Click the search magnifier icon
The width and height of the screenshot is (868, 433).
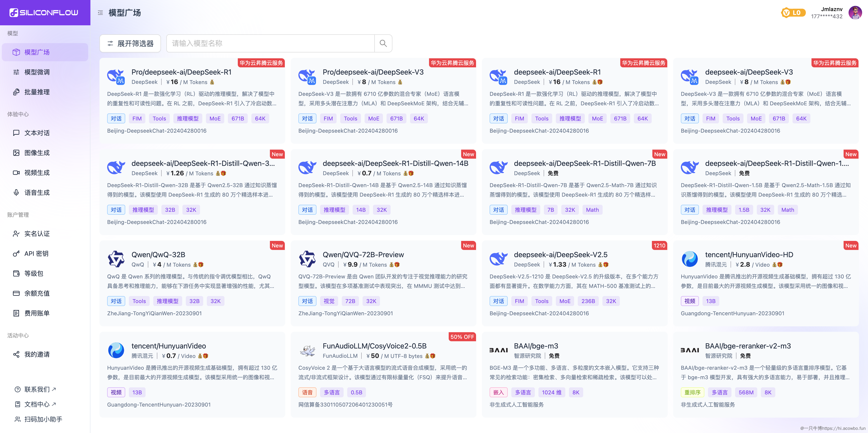pyautogui.click(x=383, y=43)
